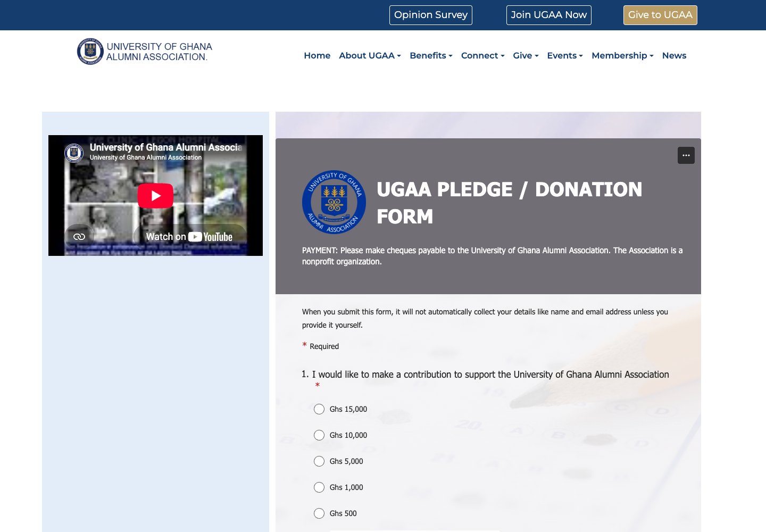The width and height of the screenshot is (766, 532).
Task: Click the Join UGAA Now button
Action: coord(549,15)
